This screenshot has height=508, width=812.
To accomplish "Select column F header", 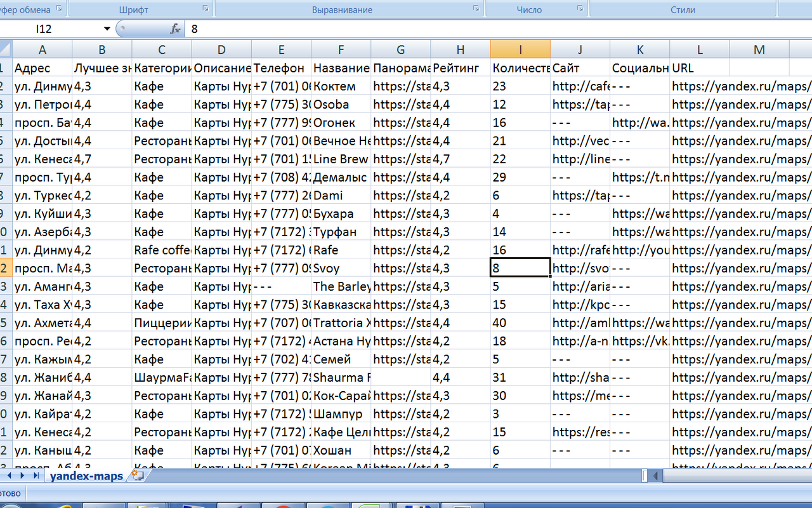I will (341, 50).
